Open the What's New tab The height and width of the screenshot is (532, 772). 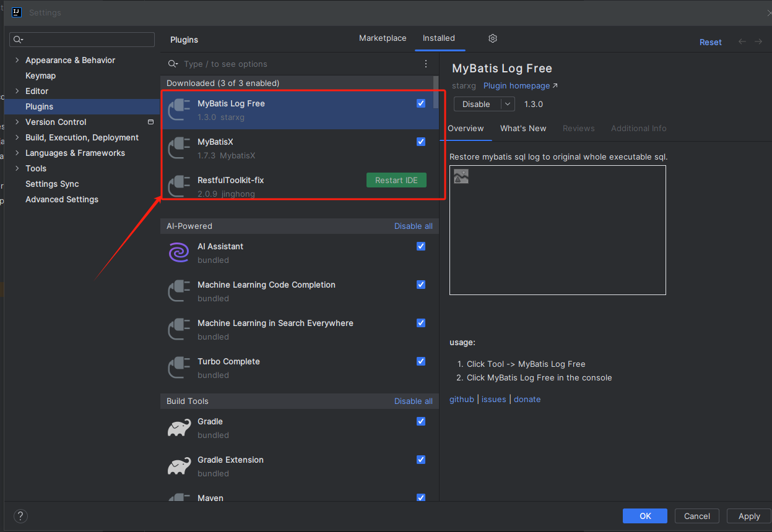523,128
